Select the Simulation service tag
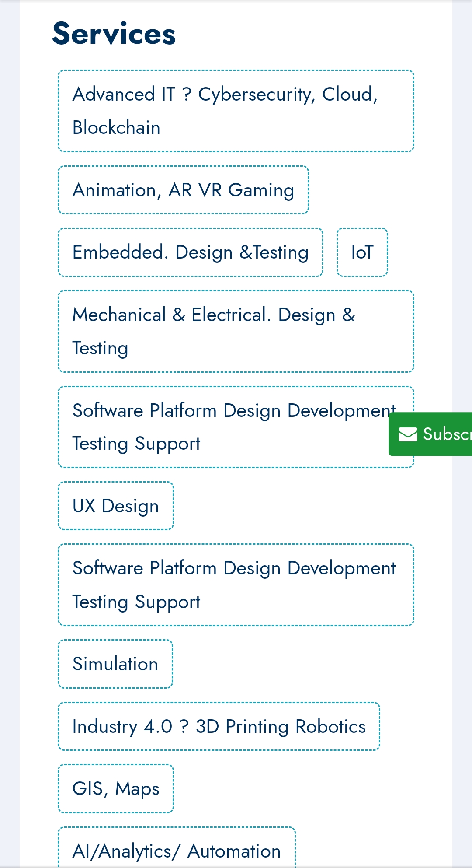 pyautogui.click(x=115, y=664)
